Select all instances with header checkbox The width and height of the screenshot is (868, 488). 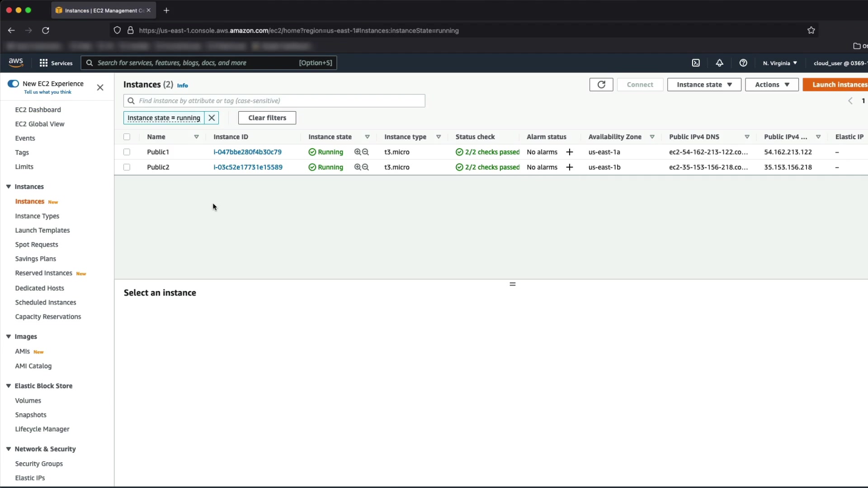pyautogui.click(x=127, y=137)
